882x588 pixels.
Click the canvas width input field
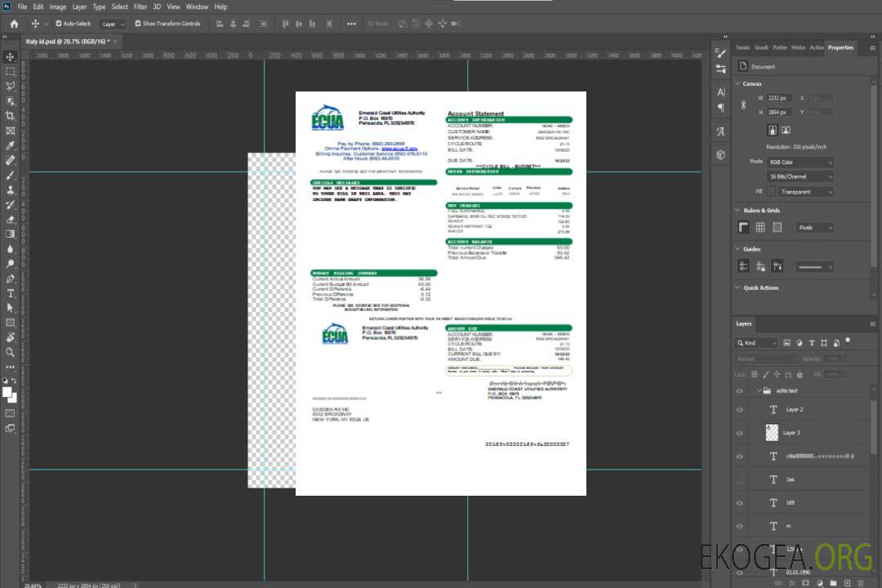coord(780,98)
